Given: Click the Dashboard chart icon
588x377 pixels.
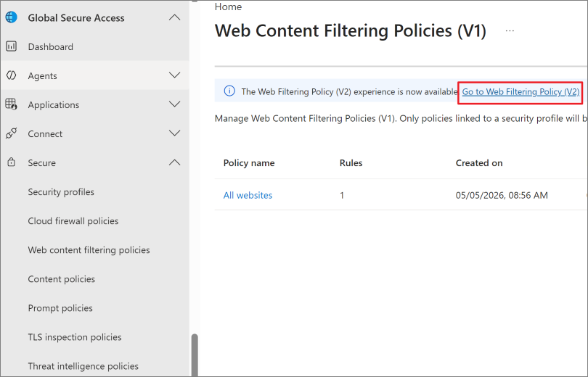Looking at the screenshot, I should (11, 46).
